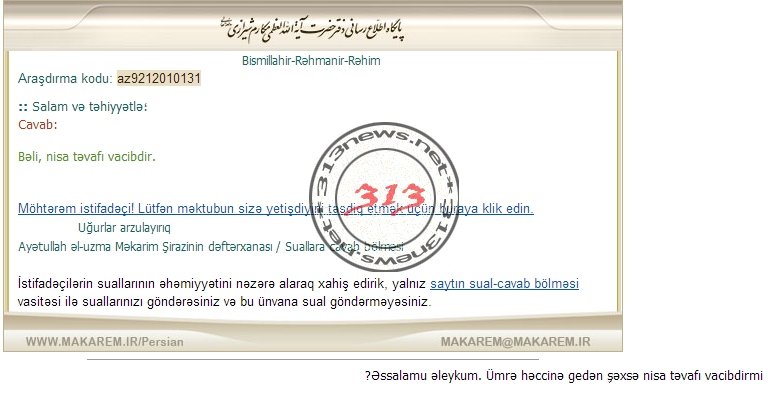The image size is (768, 394).
Task: Click Ayətullah əl-uzma Məkarim Şirazinin dəftərxanası signature
Action: [145, 246]
